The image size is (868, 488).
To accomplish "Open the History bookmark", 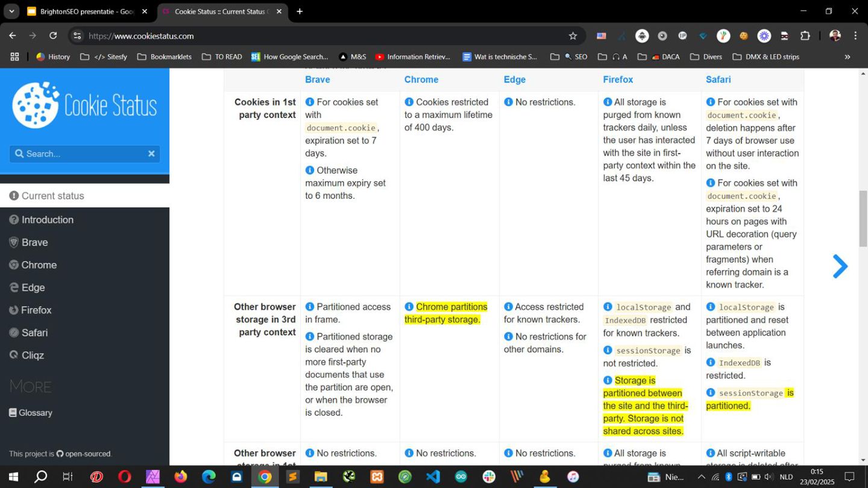I will pos(53,57).
